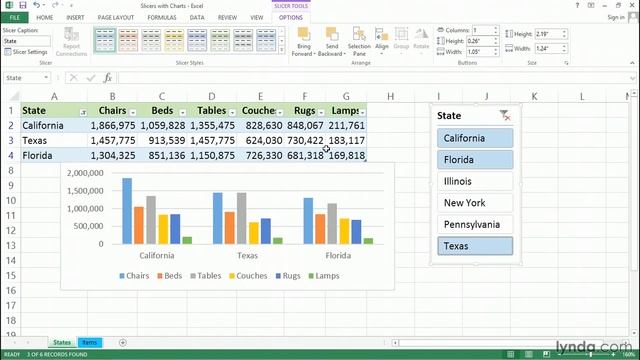
Task: Select the California cell in column A
Action: (x=54, y=126)
